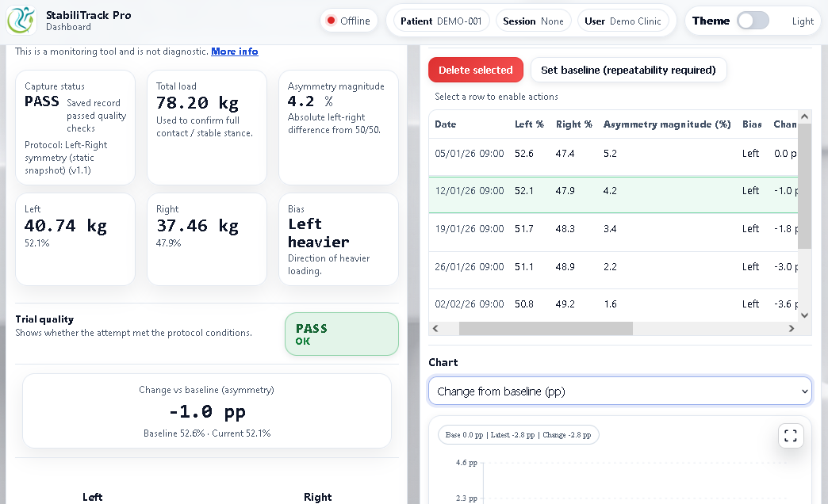Open the More info link
The width and height of the screenshot is (828, 504).
[x=235, y=52]
